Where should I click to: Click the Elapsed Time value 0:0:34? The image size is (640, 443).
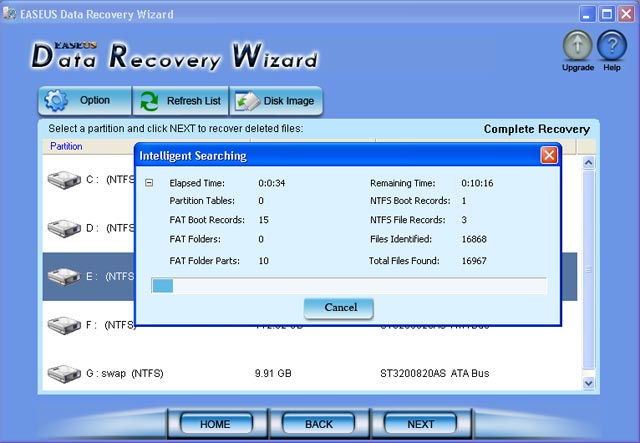tap(272, 183)
